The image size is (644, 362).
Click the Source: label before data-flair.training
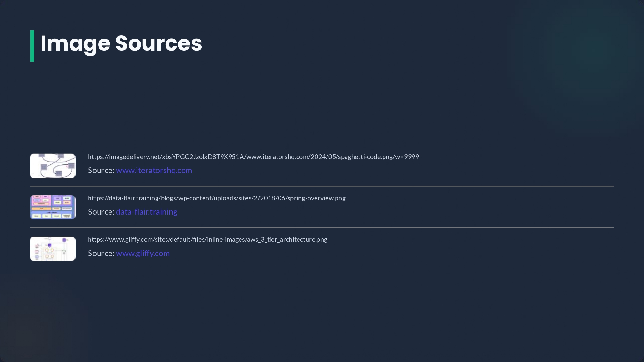pyautogui.click(x=101, y=212)
